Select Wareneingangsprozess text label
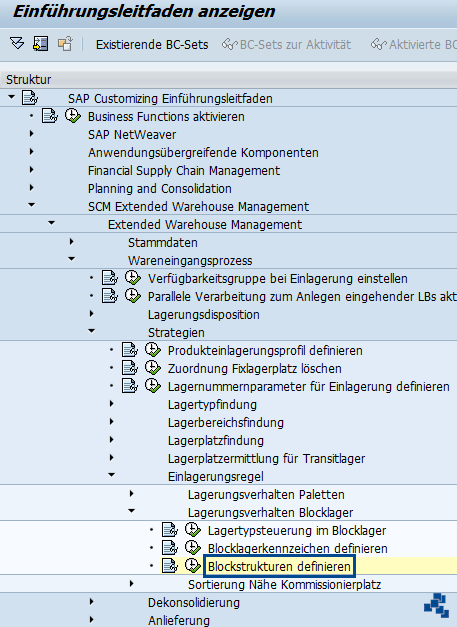This screenshot has height=627, width=457. pyautogui.click(x=190, y=261)
